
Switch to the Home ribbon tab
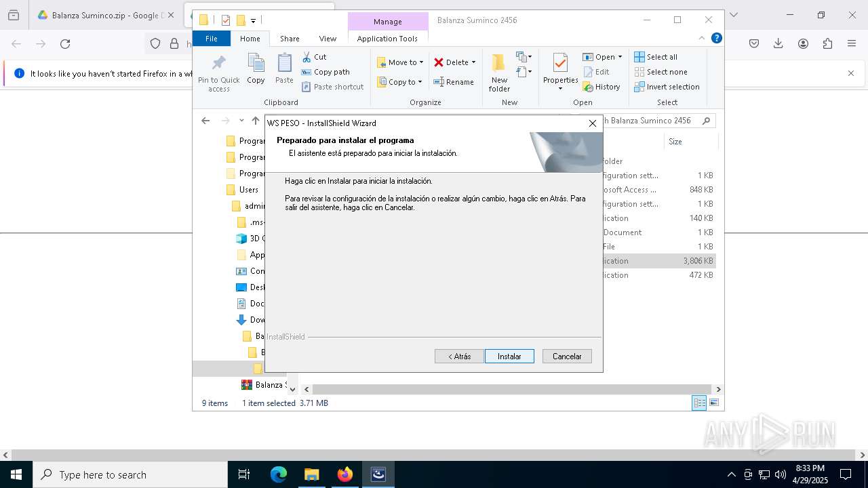tap(250, 39)
